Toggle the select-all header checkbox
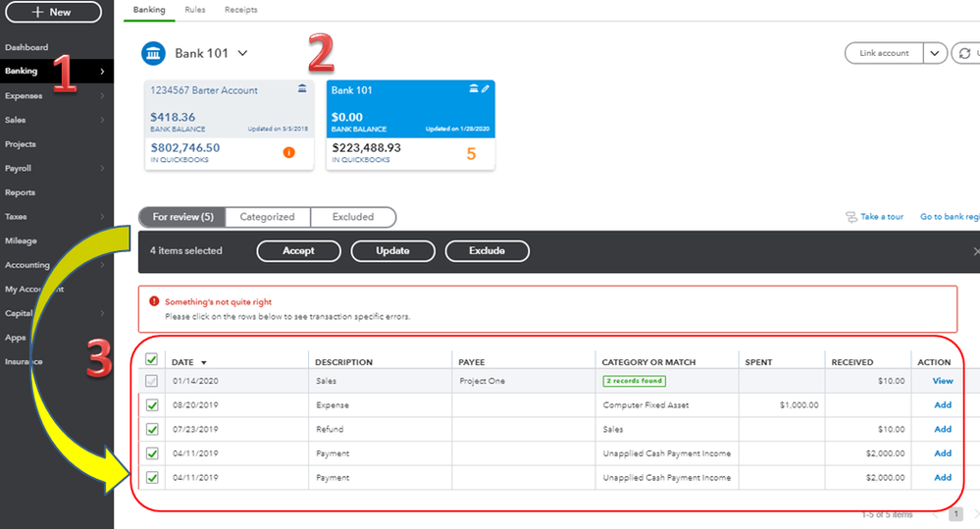980x529 pixels. click(x=151, y=359)
